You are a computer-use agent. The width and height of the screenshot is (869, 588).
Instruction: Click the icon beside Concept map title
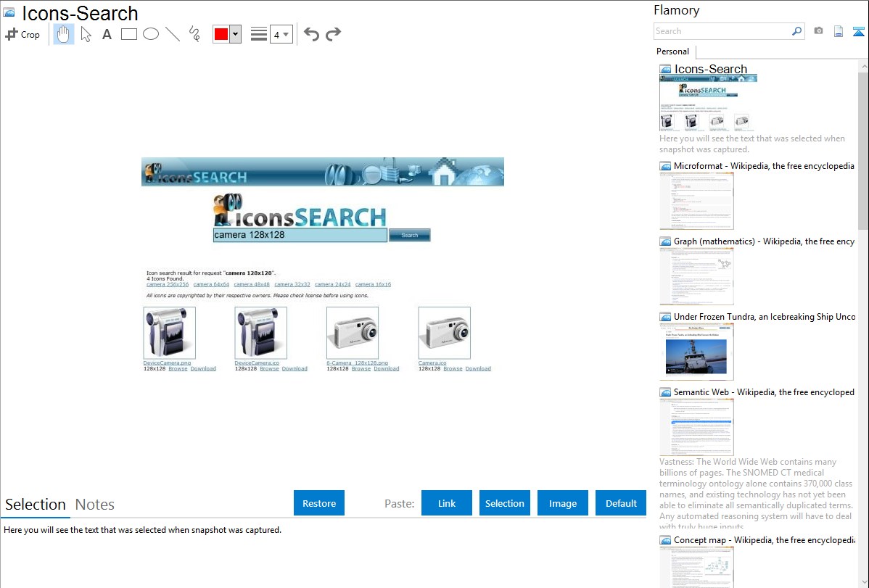[665, 540]
